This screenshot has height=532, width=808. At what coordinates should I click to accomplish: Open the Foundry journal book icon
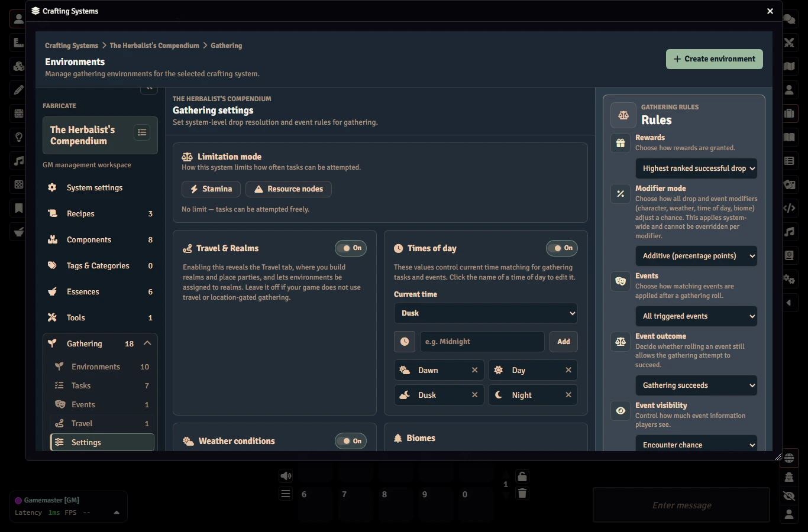tap(789, 137)
